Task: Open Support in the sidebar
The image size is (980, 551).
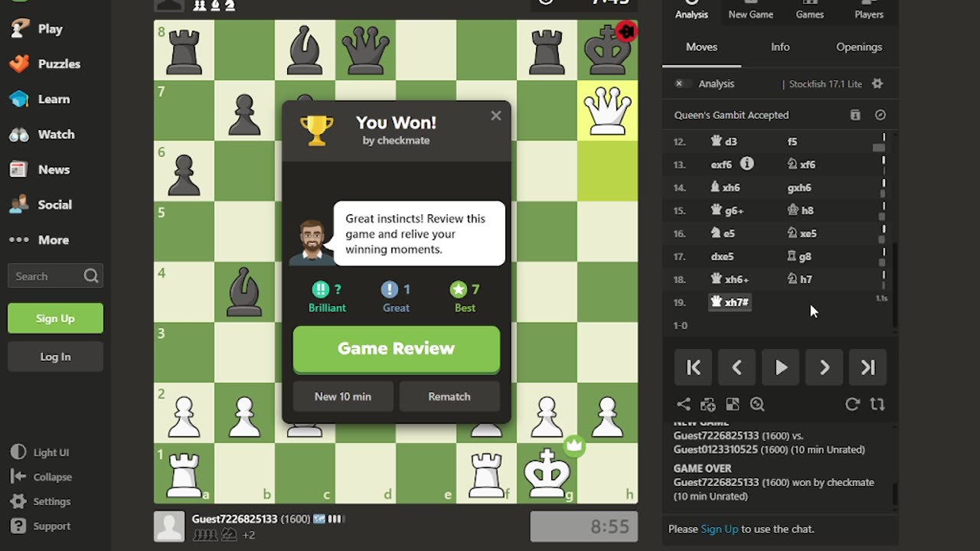Action: tap(41, 526)
